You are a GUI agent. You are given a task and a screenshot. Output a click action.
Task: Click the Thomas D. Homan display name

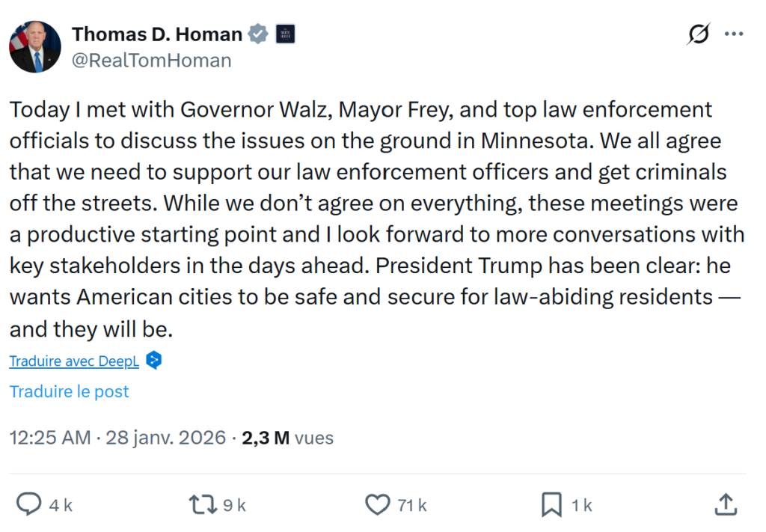coord(157,34)
